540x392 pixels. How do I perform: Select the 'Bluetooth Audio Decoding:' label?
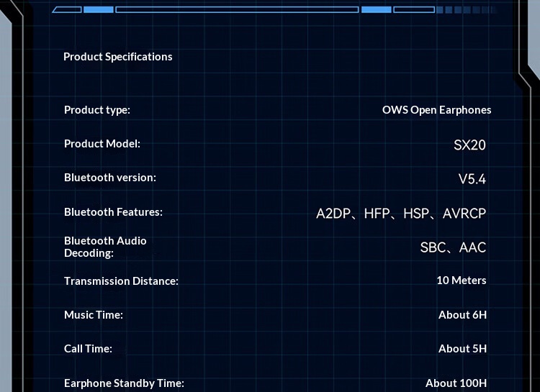point(105,247)
